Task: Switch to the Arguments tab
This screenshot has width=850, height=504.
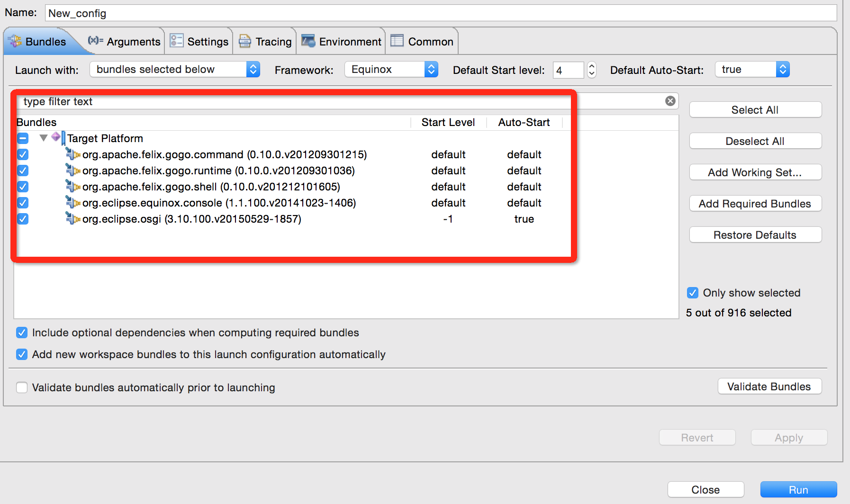Action: click(x=125, y=42)
